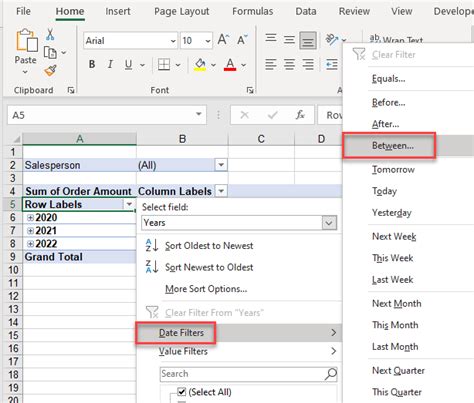Click Bottom Align icon
Viewport: 474px width, 403px height.
pos(308,41)
